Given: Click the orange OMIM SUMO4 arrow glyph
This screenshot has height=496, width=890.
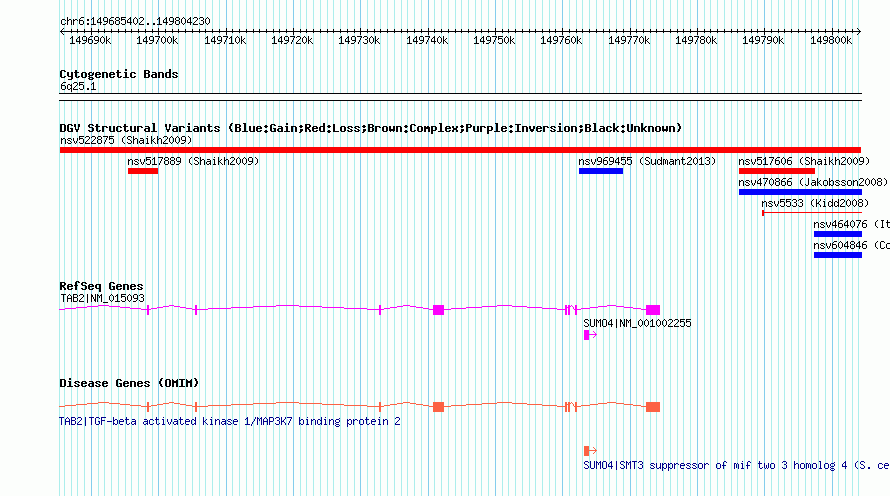Looking at the screenshot, I should [590, 451].
